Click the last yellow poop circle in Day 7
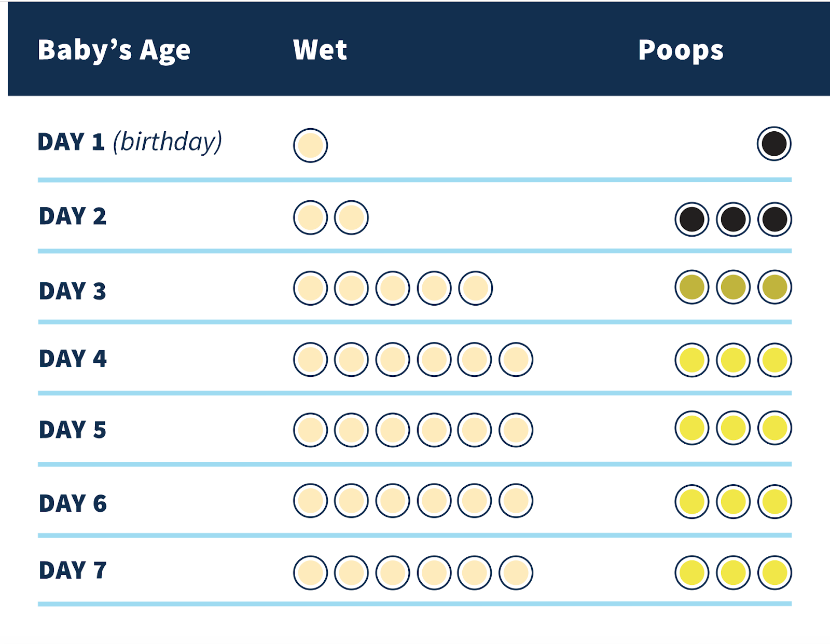830x644 pixels. pyautogui.click(x=774, y=572)
